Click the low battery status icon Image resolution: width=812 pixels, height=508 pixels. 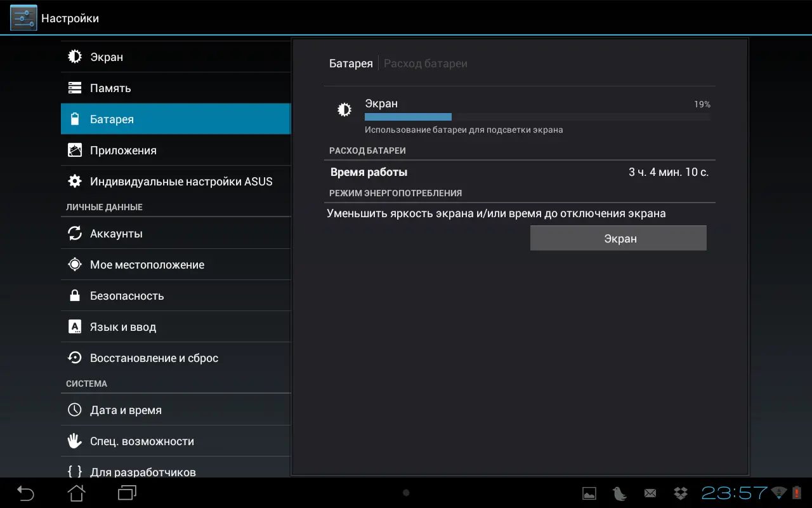[x=797, y=492]
